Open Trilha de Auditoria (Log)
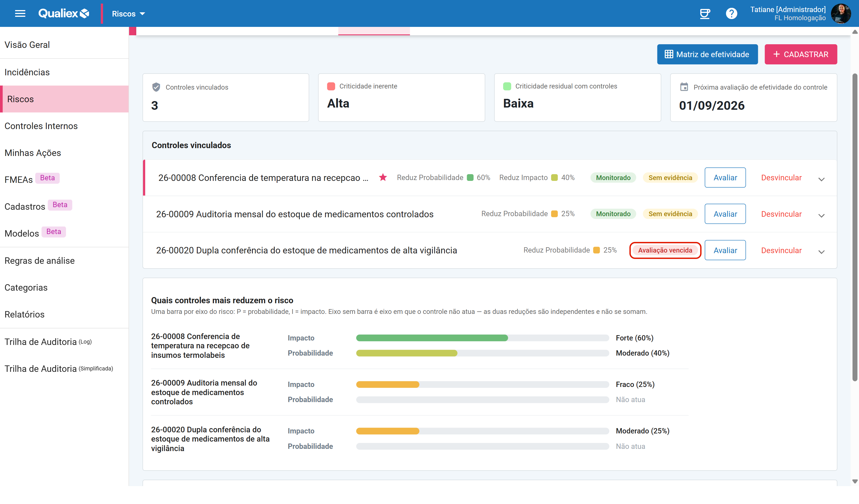This screenshot has height=504, width=859. point(64,342)
